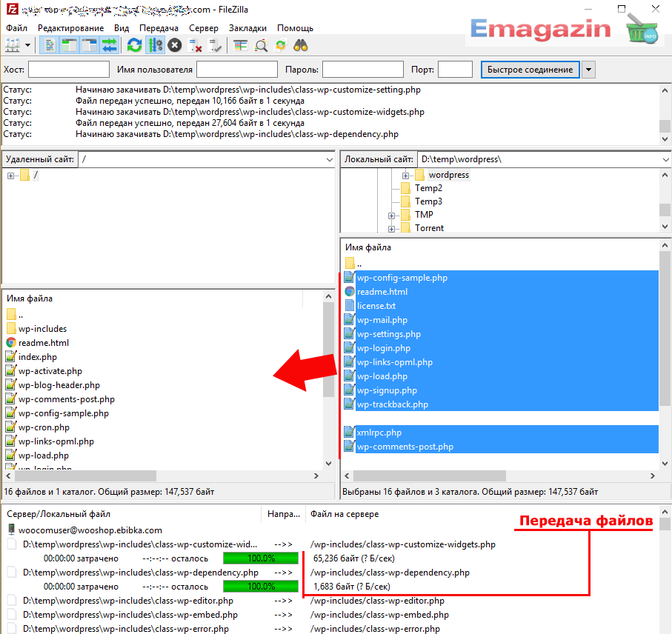Screen dimensions: 672x634
Task: Focus the Порт input field
Action: point(455,70)
